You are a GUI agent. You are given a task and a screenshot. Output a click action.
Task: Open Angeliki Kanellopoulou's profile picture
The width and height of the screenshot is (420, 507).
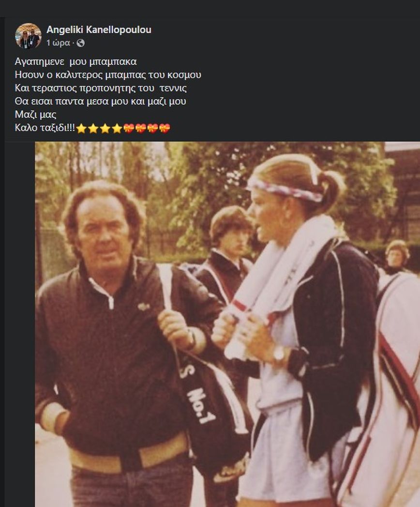click(x=28, y=36)
